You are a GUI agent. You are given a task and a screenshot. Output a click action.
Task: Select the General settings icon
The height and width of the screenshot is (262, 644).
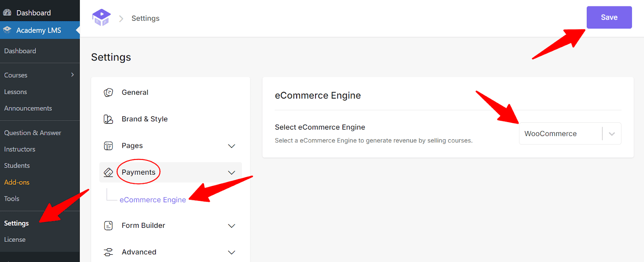[x=108, y=92]
